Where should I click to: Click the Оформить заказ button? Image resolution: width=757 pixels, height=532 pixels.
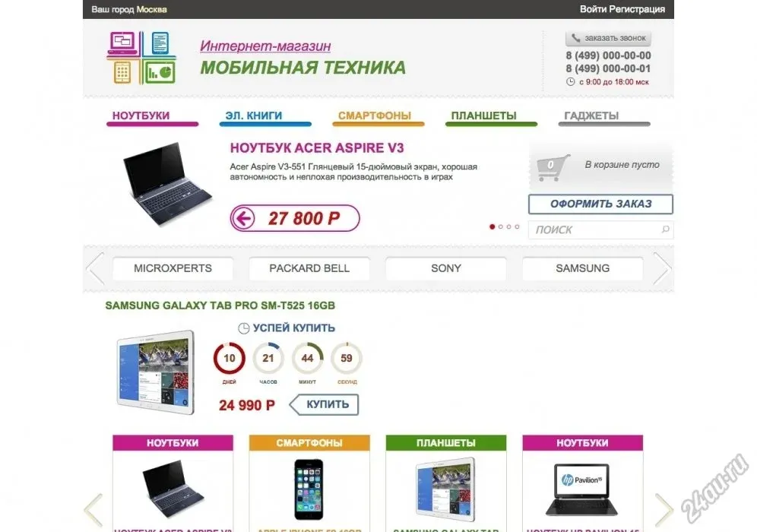(600, 204)
